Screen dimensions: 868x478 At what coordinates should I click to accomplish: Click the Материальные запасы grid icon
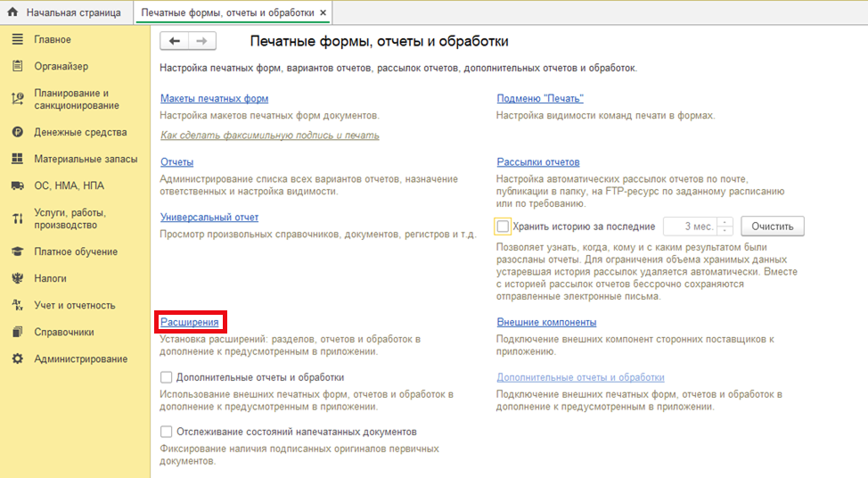click(18, 159)
